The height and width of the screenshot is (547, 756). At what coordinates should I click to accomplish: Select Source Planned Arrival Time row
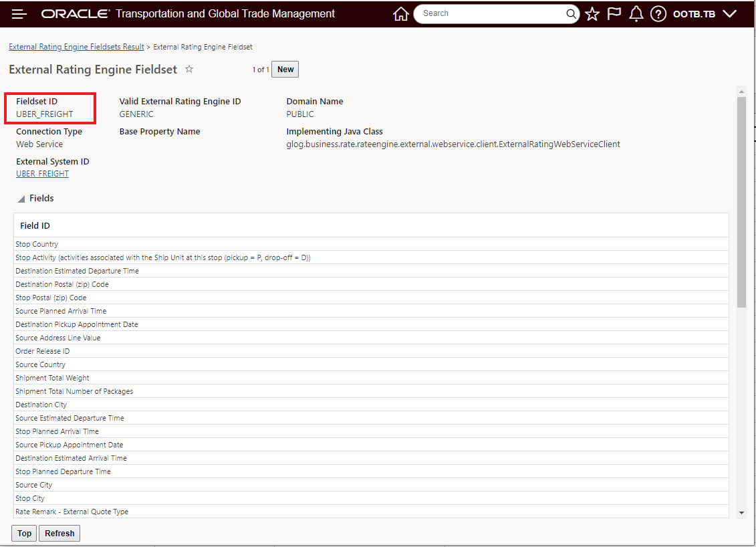pyautogui.click(x=371, y=311)
